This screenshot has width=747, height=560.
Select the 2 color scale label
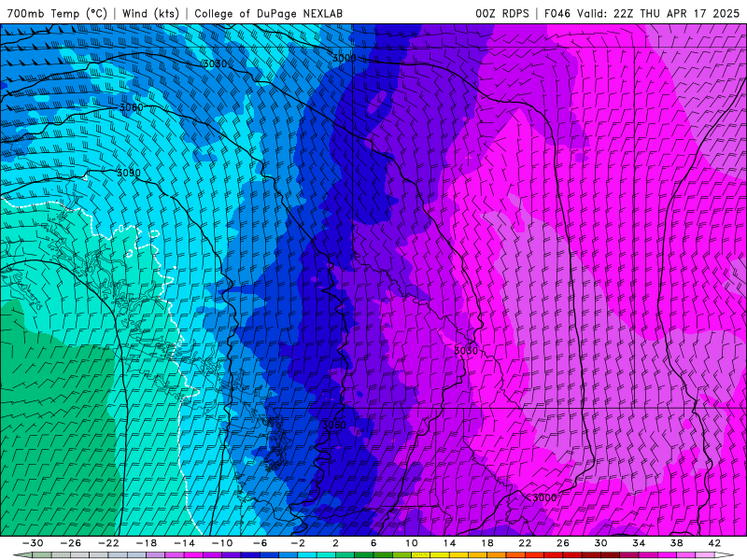tap(336, 543)
